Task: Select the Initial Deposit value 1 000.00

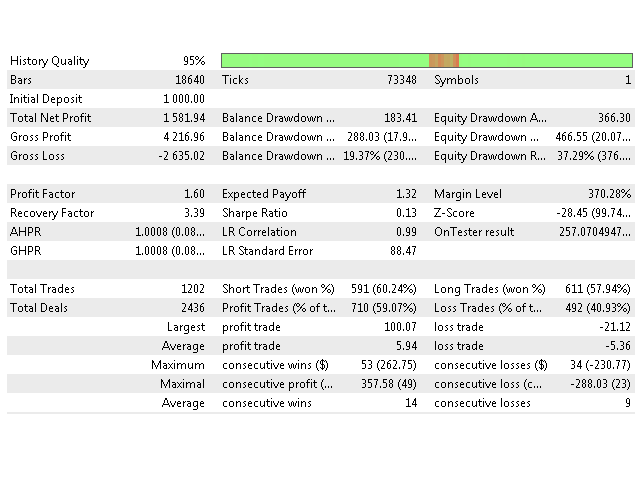Action: click(184, 99)
